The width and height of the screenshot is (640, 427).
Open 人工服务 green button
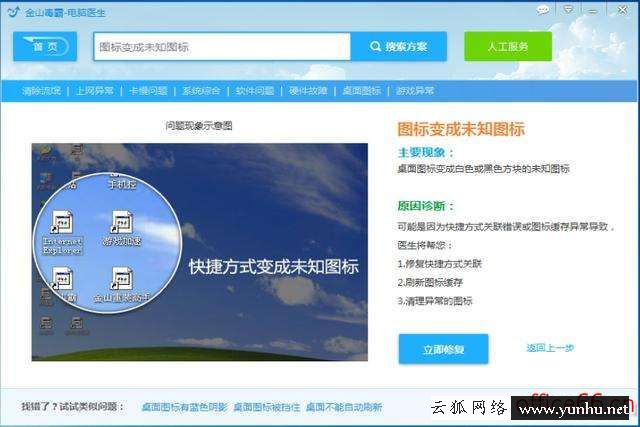point(508,47)
